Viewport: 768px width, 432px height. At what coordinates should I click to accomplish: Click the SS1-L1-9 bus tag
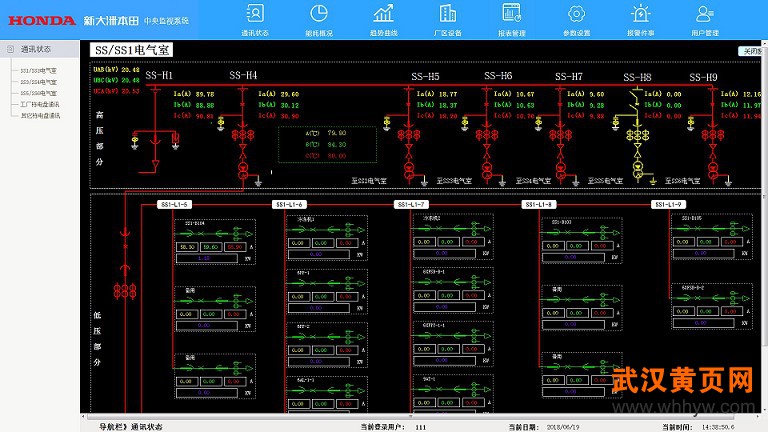(x=668, y=204)
